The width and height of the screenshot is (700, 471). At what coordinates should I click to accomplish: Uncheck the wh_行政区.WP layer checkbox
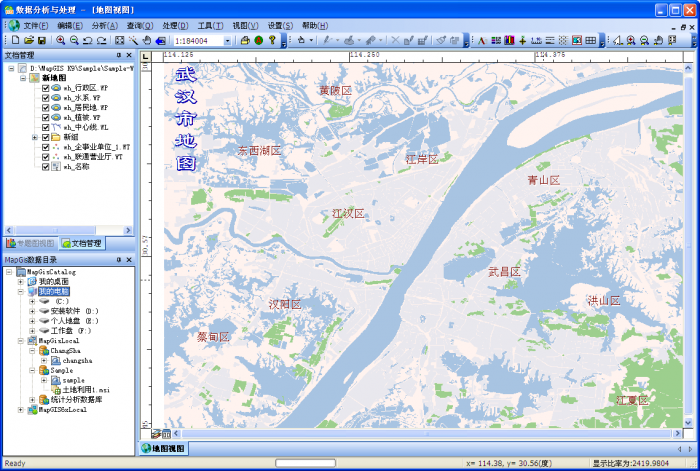46,88
